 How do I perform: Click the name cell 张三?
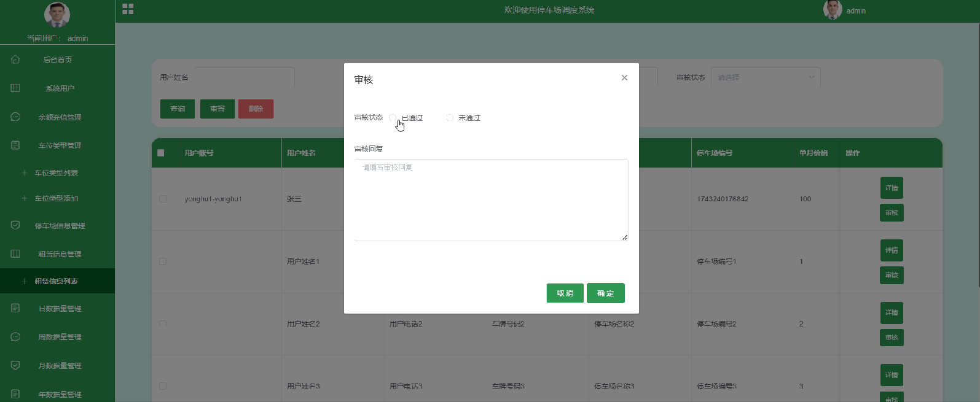tap(294, 199)
